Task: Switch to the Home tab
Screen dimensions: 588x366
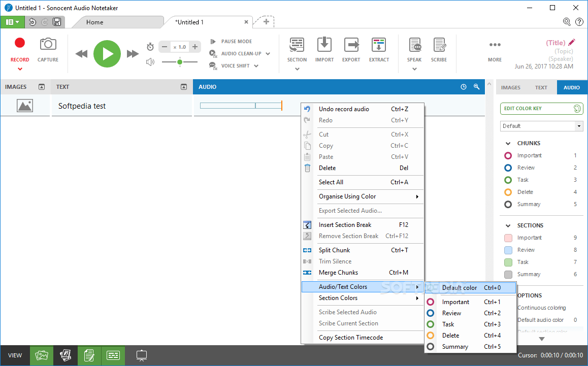Action: click(x=94, y=22)
